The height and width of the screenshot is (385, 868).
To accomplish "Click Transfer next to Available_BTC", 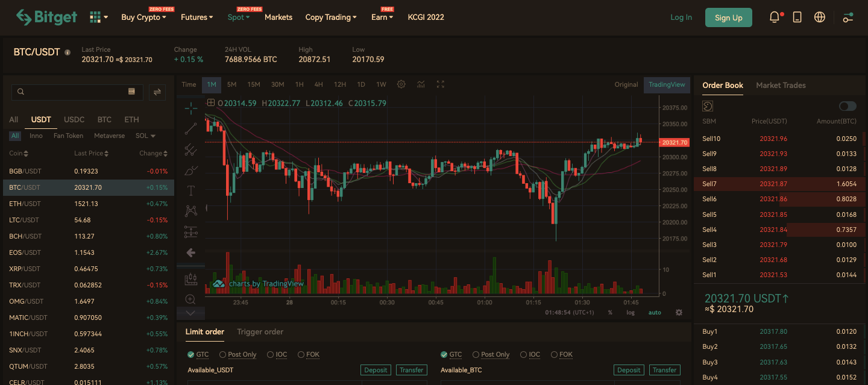I will click(x=664, y=370).
